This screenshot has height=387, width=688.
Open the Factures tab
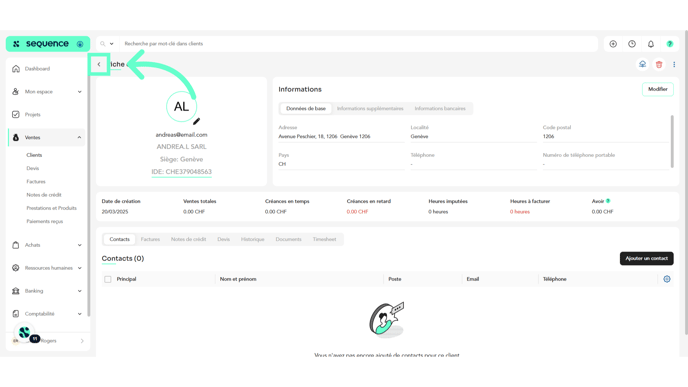[150, 239]
